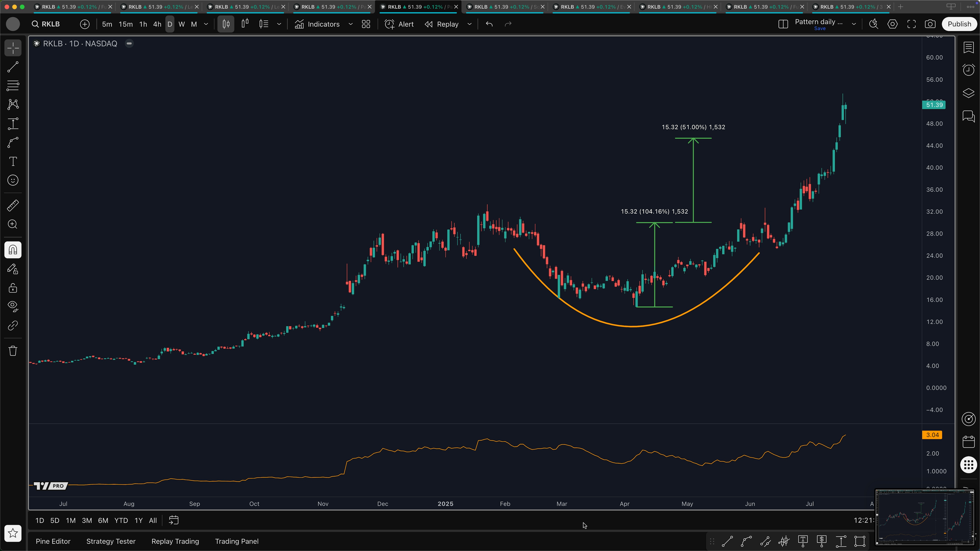Viewport: 980px width, 551px height.
Task: Enter fullscreen mode
Action: [912, 24]
